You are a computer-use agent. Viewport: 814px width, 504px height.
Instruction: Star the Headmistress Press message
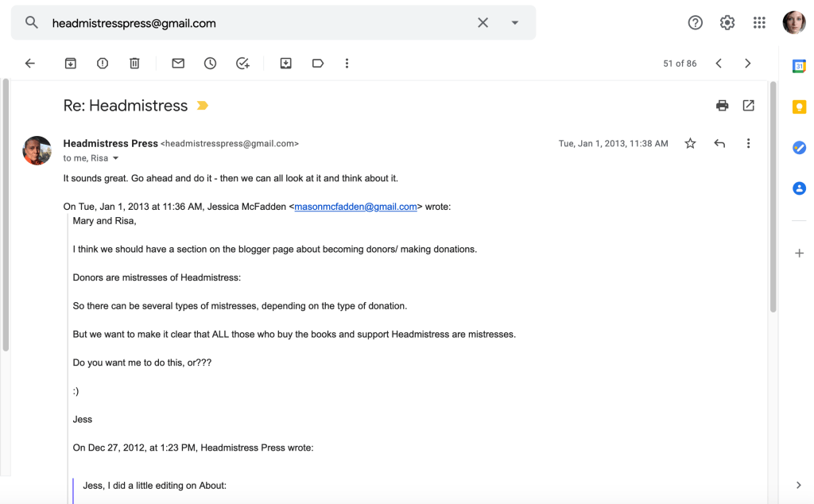pos(690,144)
